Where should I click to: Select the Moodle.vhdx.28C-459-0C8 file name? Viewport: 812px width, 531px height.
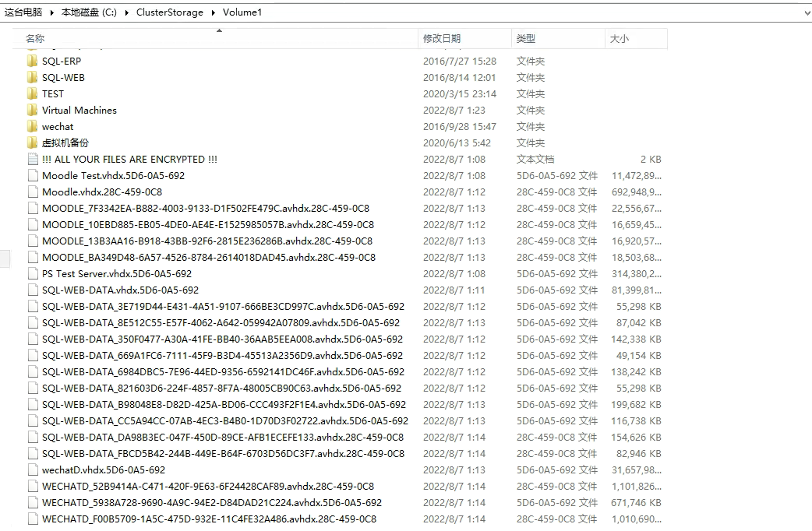tap(102, 192)
